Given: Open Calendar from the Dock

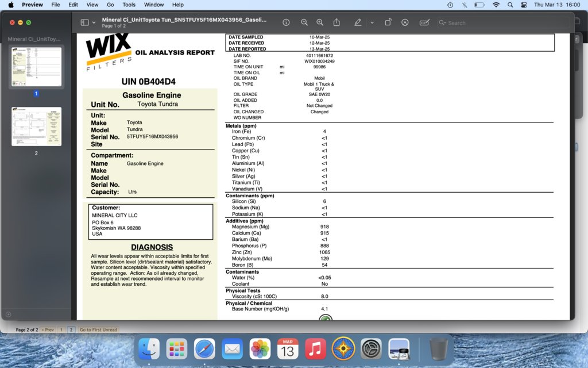Looking at the screenshot, I should pyautogui.click(x=288, y=349).
